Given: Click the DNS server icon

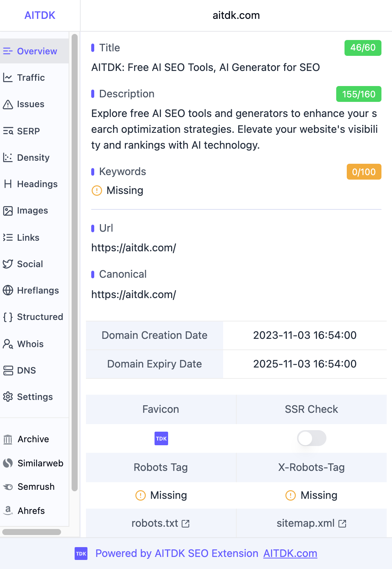Looking at the screenshot, I should (8, 371).
